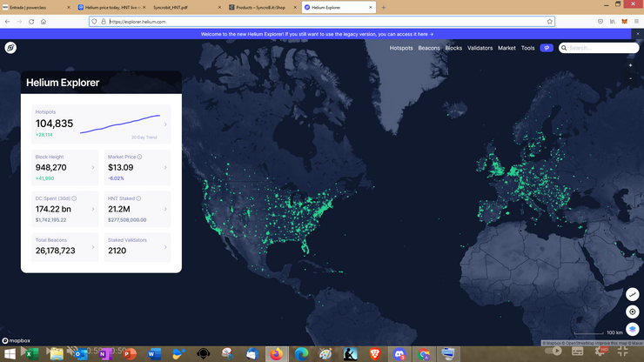Show HNT Staked info tooltip

[138, 198]
